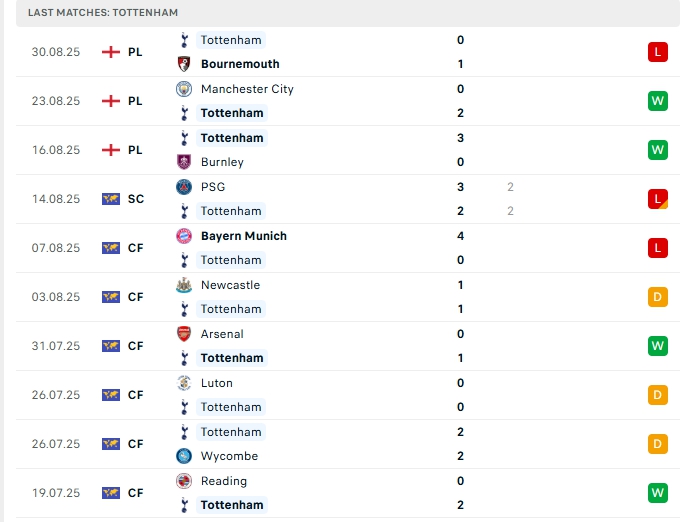Click the red L badge for 30.08.25
The image size is (692, 522).
pyautogui.click(x=657, y=52)
